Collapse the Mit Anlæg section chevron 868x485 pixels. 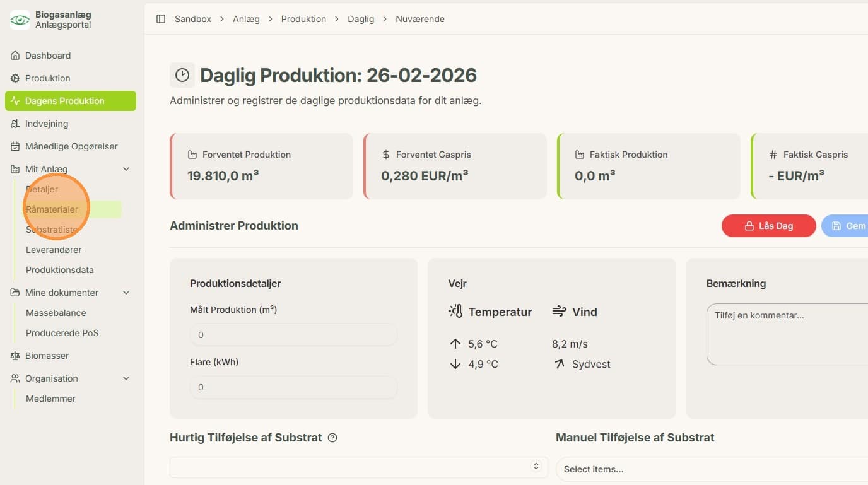tap(126, 169)
